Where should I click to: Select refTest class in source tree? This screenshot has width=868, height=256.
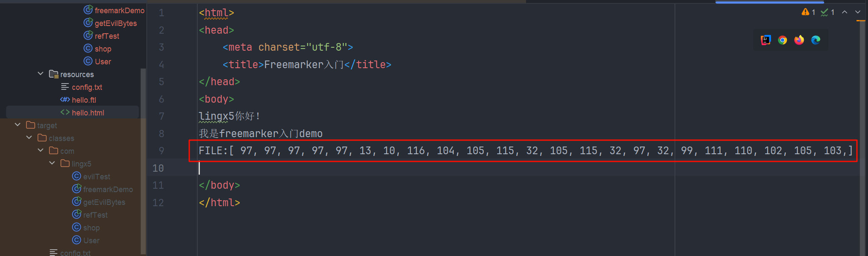(x=107, y=36)
